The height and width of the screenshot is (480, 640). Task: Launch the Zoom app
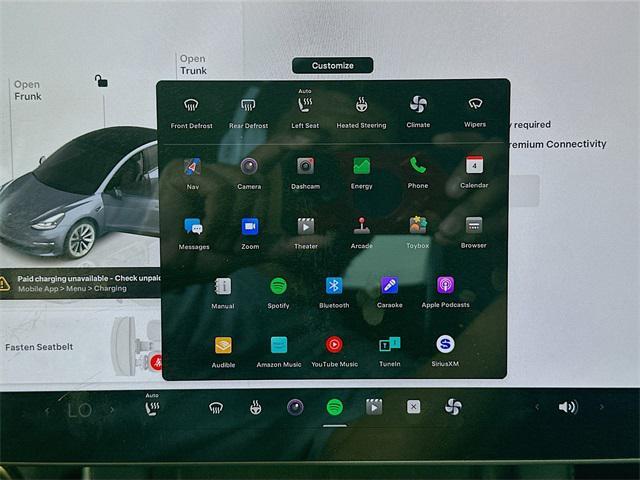250,233
